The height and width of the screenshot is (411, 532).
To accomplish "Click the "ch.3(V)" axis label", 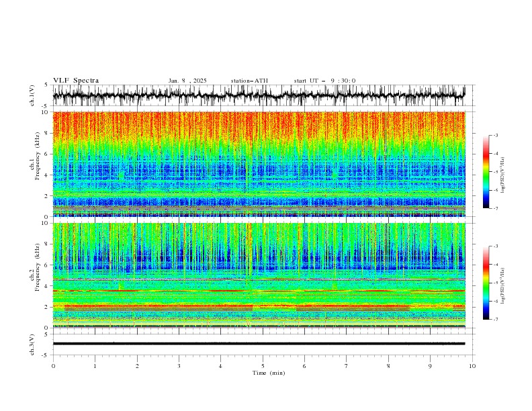I will (x=32, y=345).
